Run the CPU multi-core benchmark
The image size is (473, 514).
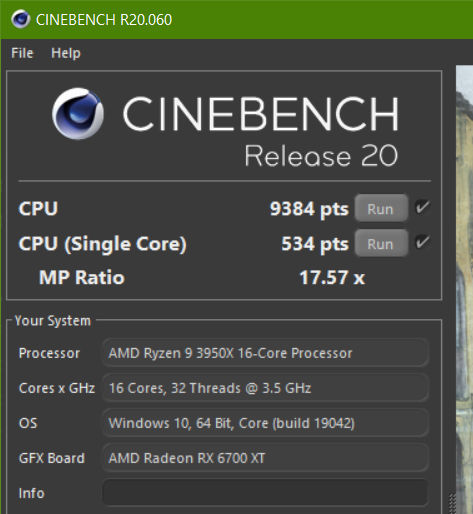[381, 209]
